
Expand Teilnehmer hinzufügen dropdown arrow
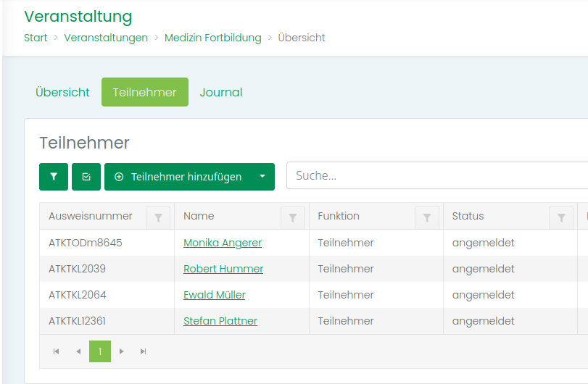coord(262,177)
